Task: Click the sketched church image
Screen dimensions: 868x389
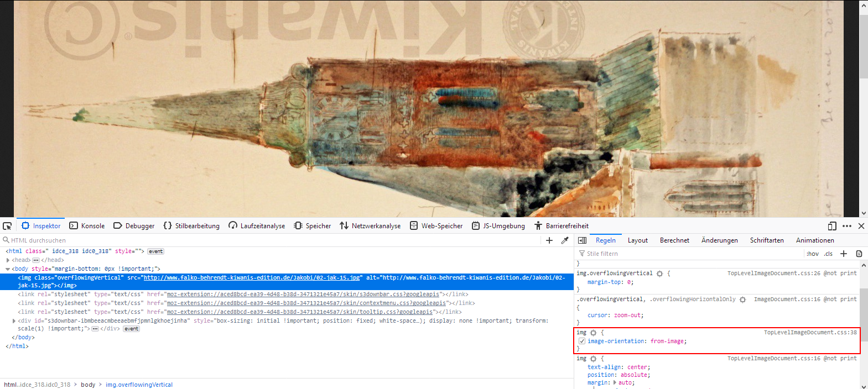Action: coord(429,109)
